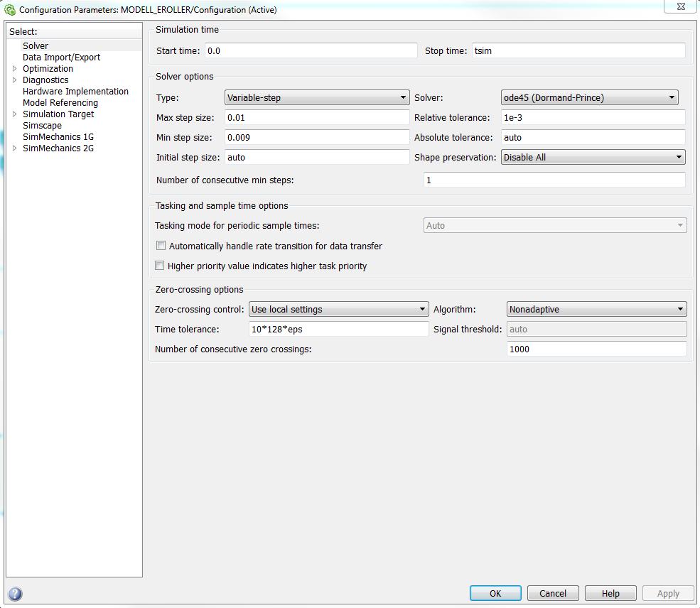This screenshot has width=700, height=608.
Task: Expand the SimMechanics 2G tree node
Action: tap(15, 148)
